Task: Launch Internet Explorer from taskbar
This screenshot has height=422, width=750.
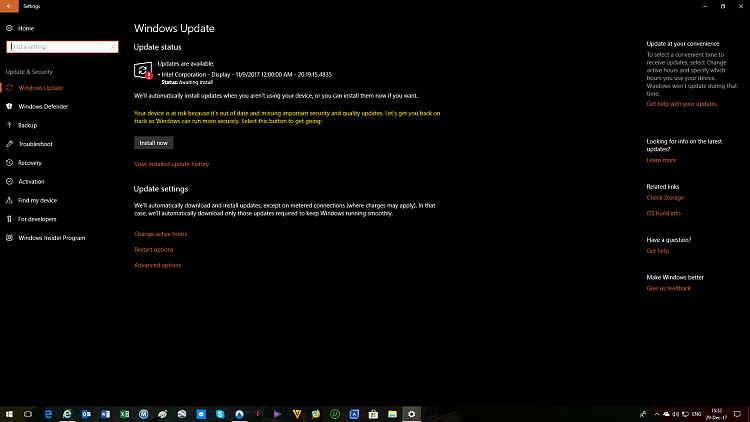Action: [67, 414]
